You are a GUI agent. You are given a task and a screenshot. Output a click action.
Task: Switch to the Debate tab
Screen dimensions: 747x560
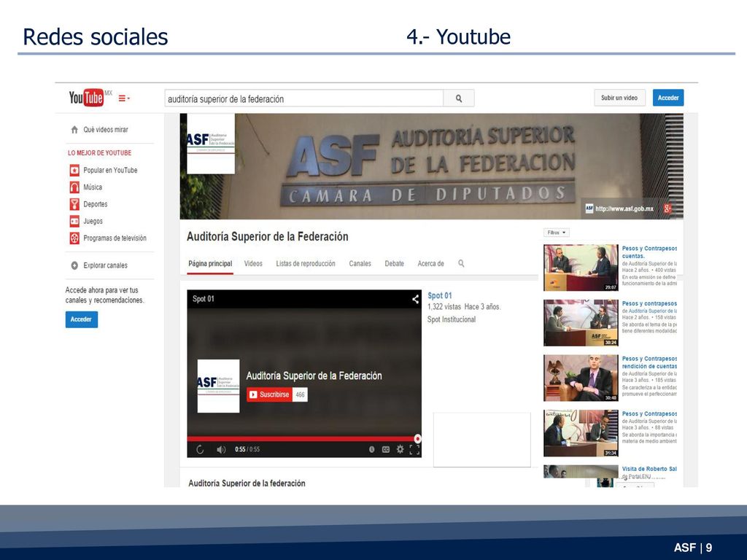point(394,263)
